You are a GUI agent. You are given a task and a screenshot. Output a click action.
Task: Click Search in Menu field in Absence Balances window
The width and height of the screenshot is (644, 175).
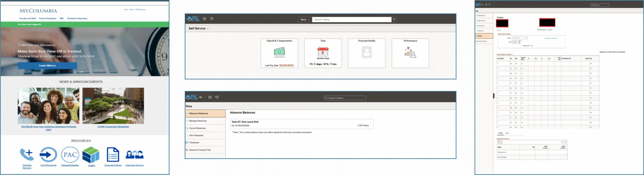[x=345, y=98]
